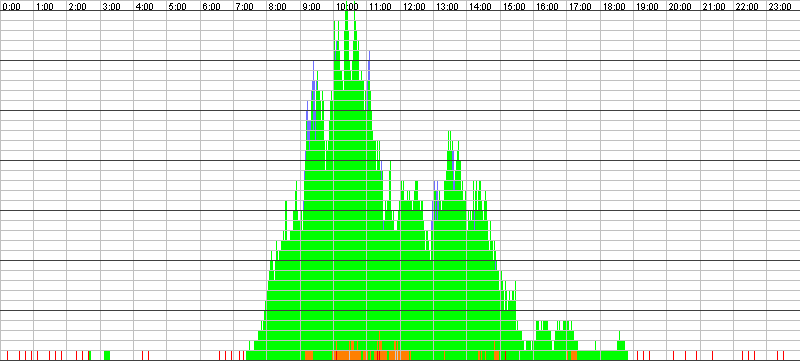Viewport: 800px width, 361px height.
Task: Click the 4:00 hour label
Action: (x=145, y=8)
